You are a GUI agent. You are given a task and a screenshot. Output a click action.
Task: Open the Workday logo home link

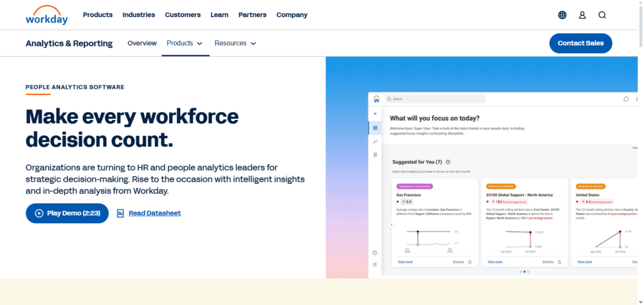[47, 15]
